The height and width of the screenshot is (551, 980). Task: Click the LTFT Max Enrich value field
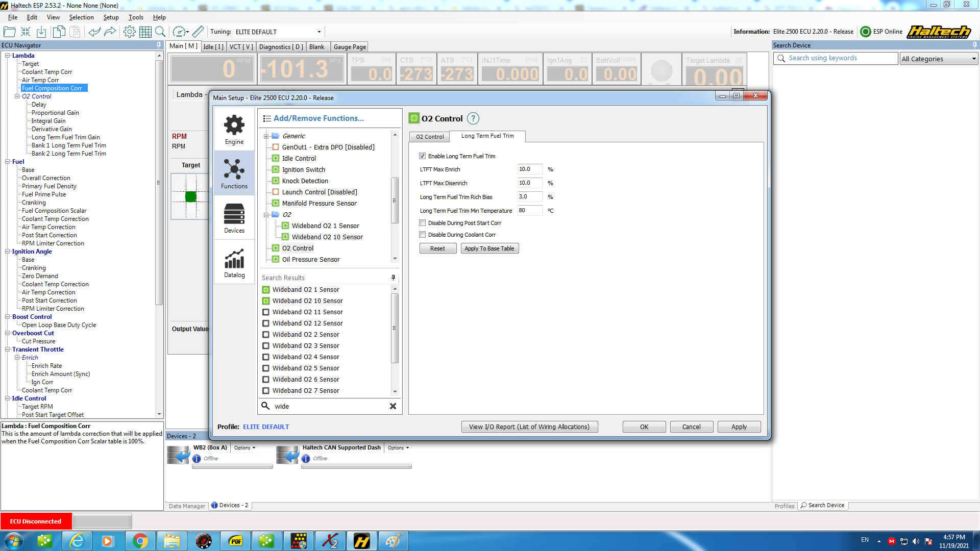coord(530,169)
